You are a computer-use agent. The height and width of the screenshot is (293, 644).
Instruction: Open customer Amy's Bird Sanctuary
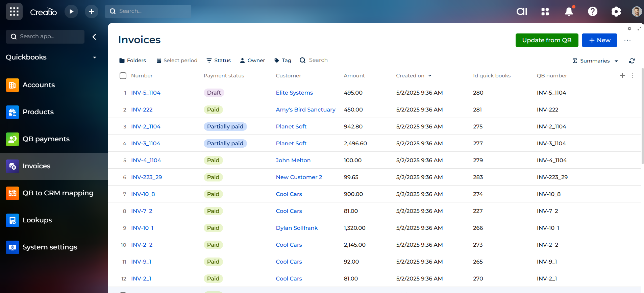pos(305,109)
